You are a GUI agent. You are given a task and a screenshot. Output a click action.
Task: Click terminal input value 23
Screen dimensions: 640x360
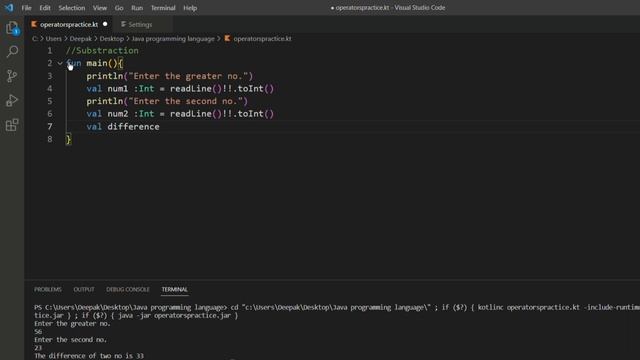(x=38, y=348)
